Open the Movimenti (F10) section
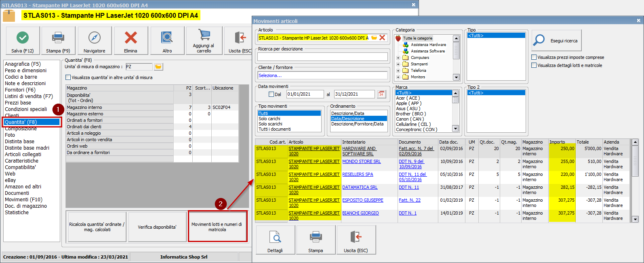This screenshot has height=263, width=644. click(23, 200)
